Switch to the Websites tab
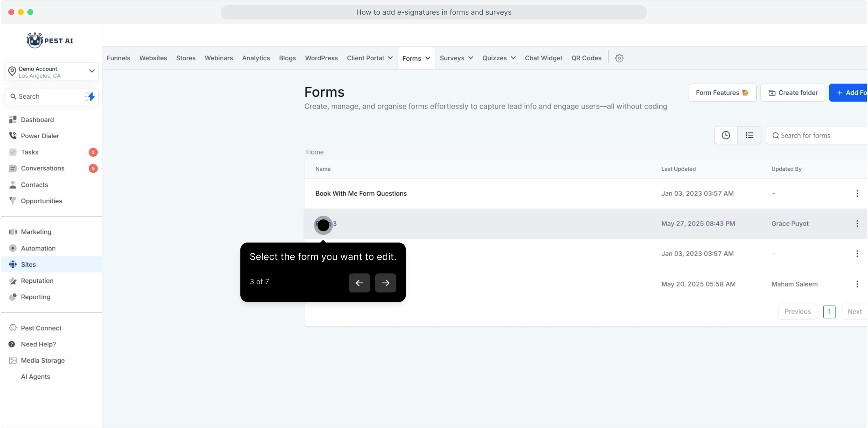868x428 pixels. (153, 58)
